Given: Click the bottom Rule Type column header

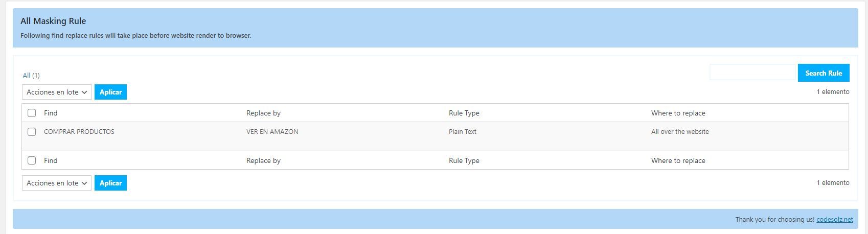Looking at the screenshot, I should coord(464,160).
